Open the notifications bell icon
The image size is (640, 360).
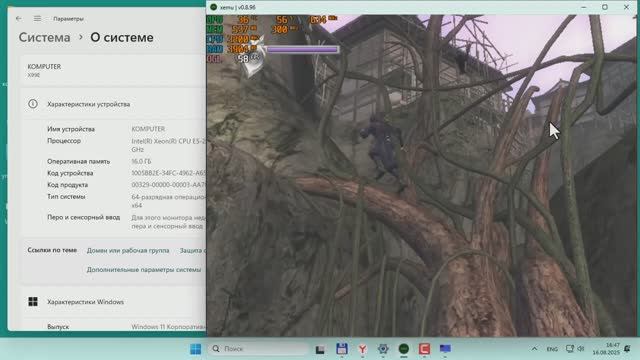coord(627,349)
